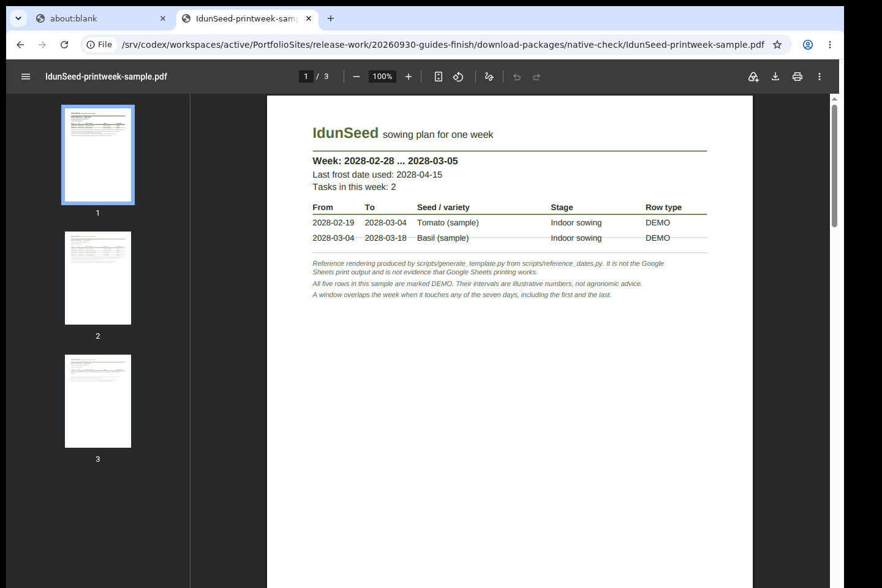Screen dimensions: 882x588
Task: Open the PDF viewer more actions menu
Action: pyautogui.click(x=820, y=77)
